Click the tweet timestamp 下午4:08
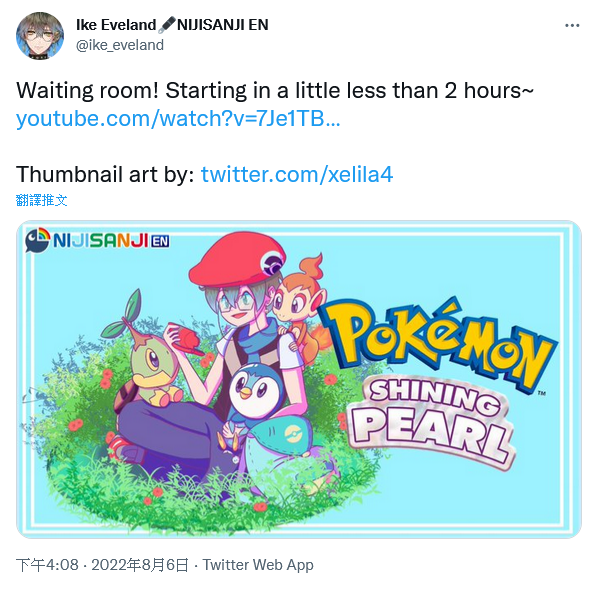The width and height of the screenshot is (598, 590). (x=47, y=565)
